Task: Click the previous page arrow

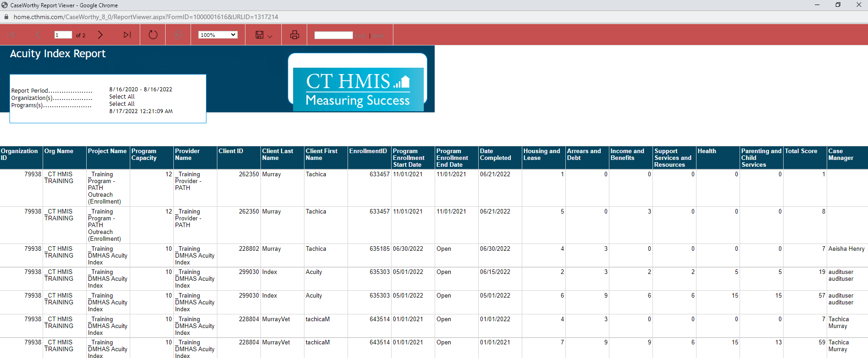Action: point(38,35)
